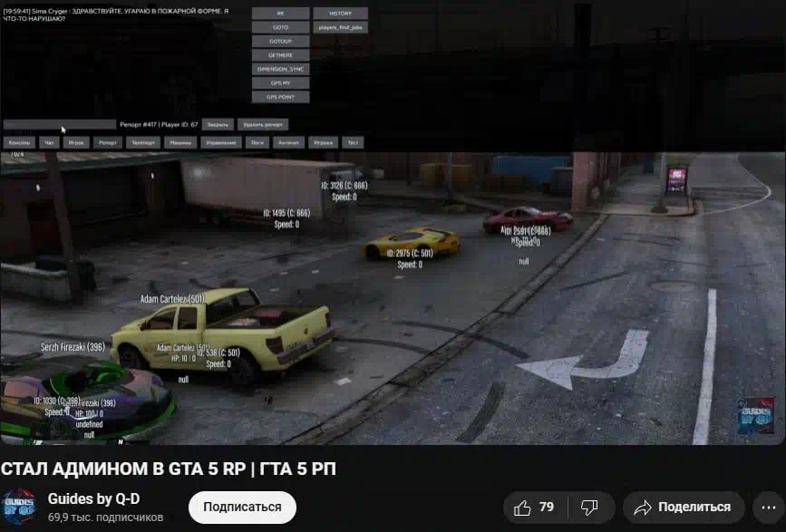Click the Репорт #417 Player ID label
The width and height of the screenshot is (786, 532).
pyautogui.click(x=159, y=124)
